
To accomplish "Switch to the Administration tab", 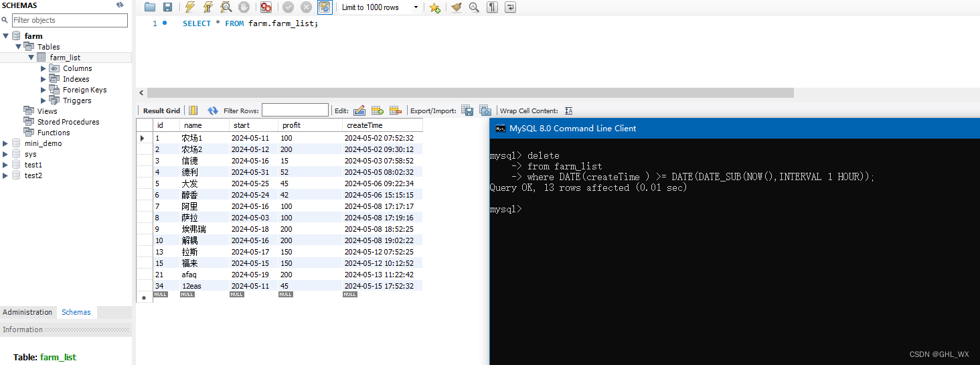I will coord(27,312).
